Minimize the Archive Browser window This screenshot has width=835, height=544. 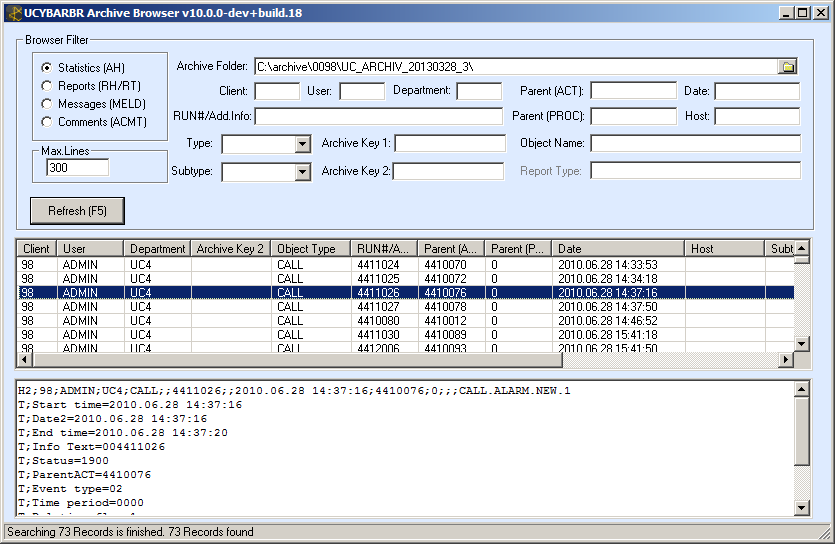786,13
